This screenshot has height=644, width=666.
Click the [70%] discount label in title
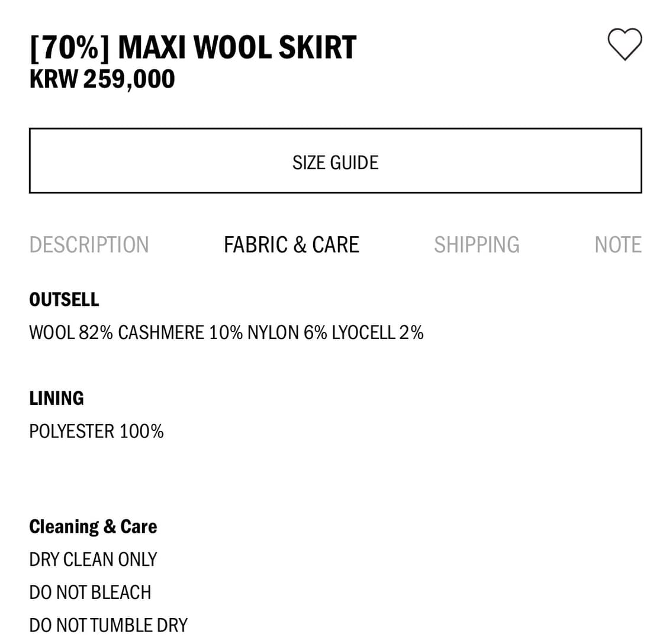[x=69, y=47]
